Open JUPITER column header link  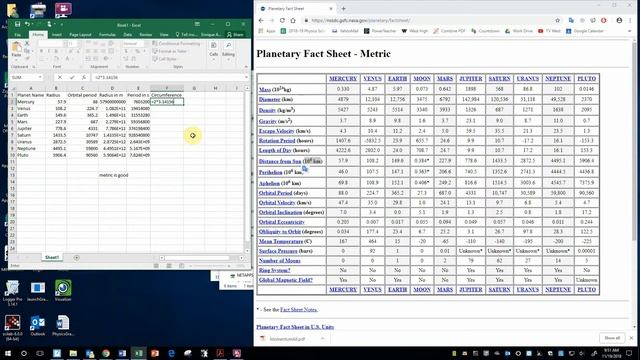[471, 78]
